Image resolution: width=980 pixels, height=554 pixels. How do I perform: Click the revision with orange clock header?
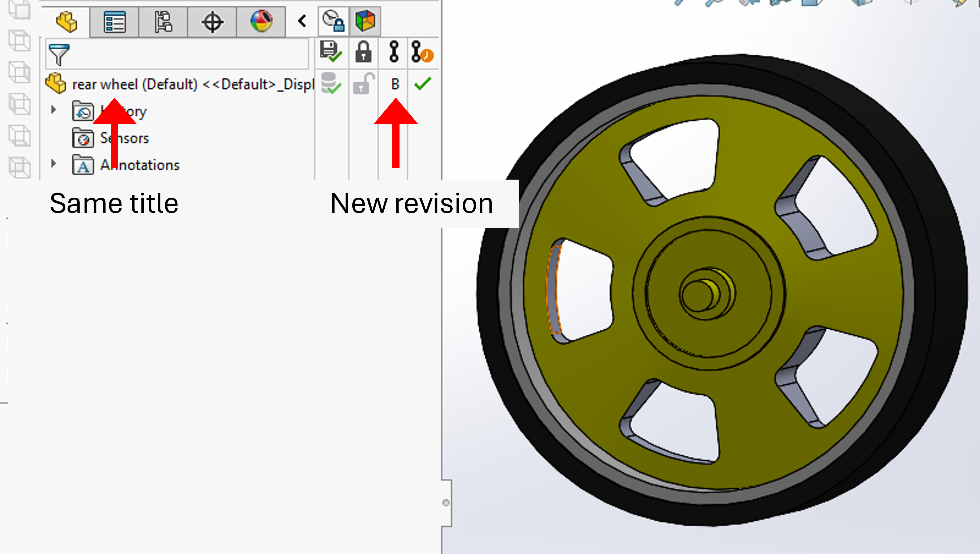(422, 52)
